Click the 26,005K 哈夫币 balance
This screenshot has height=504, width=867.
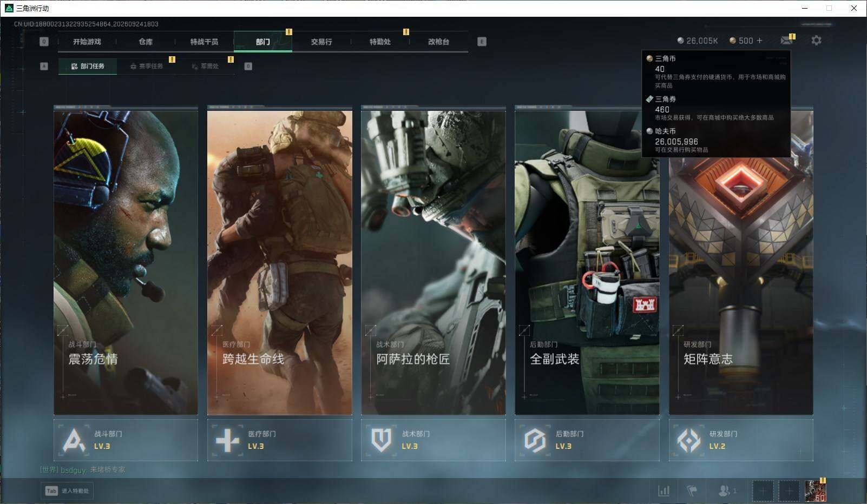coord(698,41)
